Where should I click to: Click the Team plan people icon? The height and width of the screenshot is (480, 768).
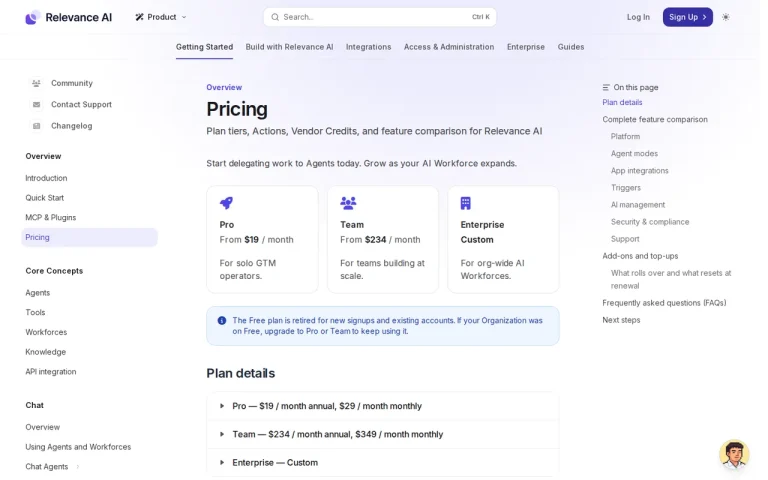pyautogui.click(x=348, y=203)
